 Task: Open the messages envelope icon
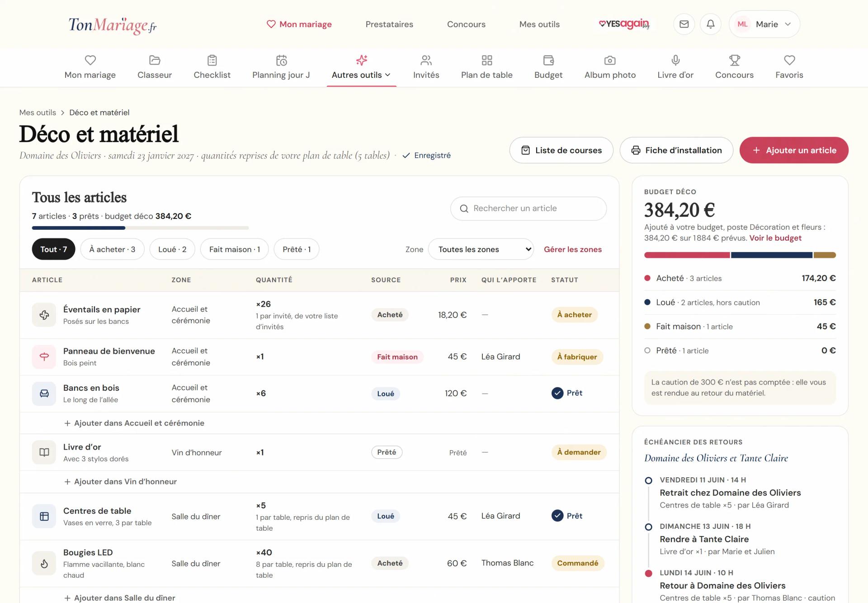[684, 24]
